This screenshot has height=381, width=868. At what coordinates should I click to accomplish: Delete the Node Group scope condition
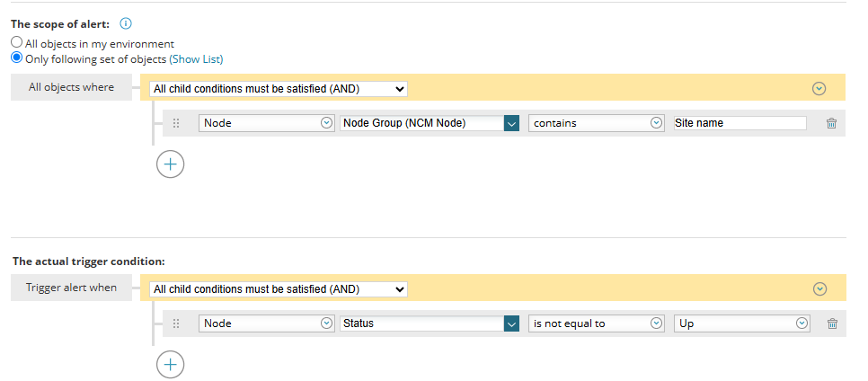[831, 123]
